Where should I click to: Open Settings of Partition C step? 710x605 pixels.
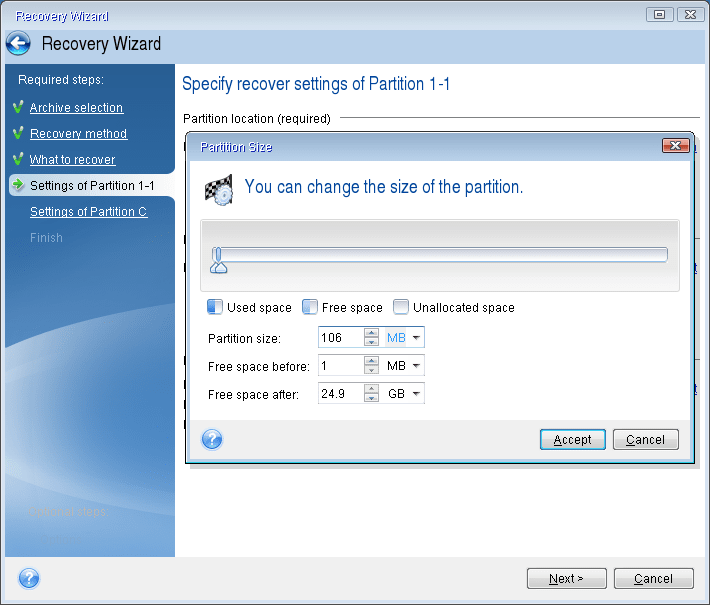tap(88, 212)
